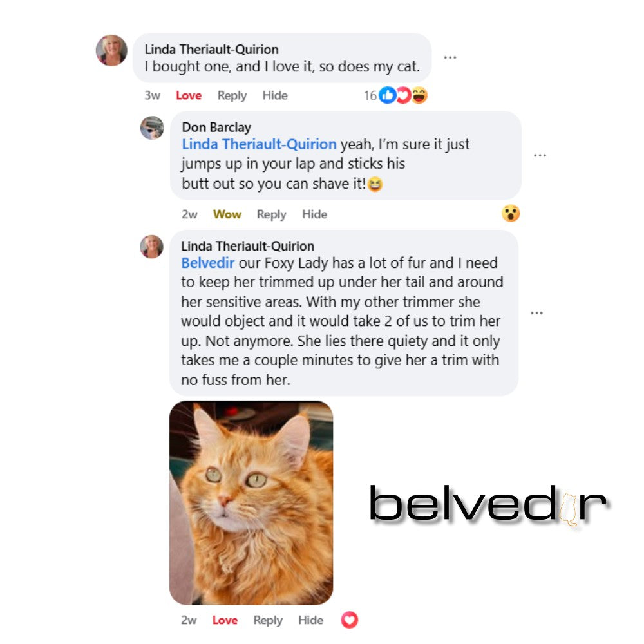644x644 pixels.
Task: Open three-dot menu on Foxy Lady comment
Action: tap(536, 313)
